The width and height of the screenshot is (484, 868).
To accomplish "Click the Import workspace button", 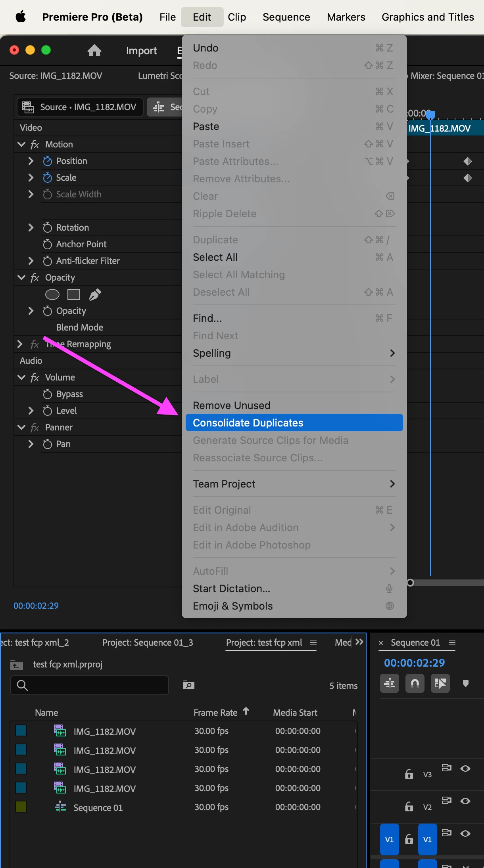I will tap(141, 51).
